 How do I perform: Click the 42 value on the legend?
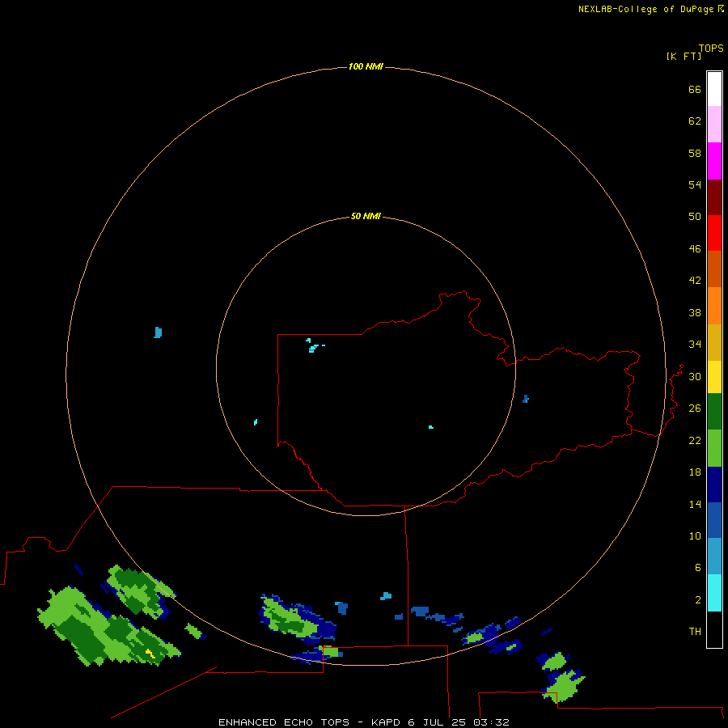point(695,280)
